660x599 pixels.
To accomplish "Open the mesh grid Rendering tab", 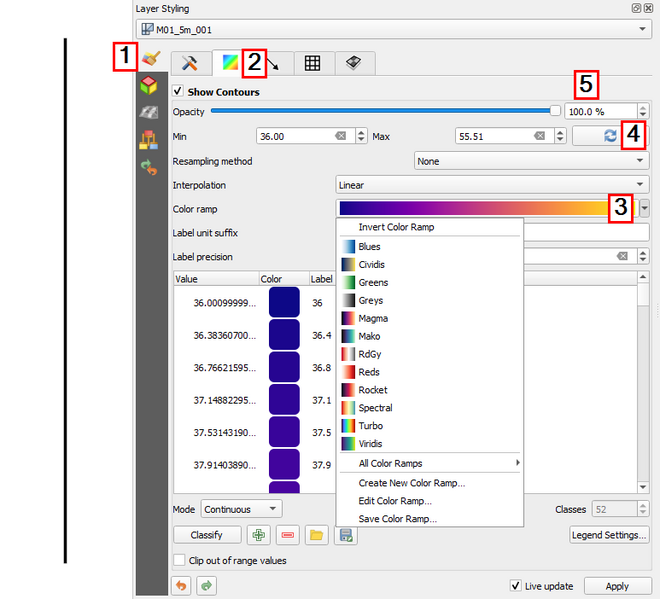I will tap(312, 63).
